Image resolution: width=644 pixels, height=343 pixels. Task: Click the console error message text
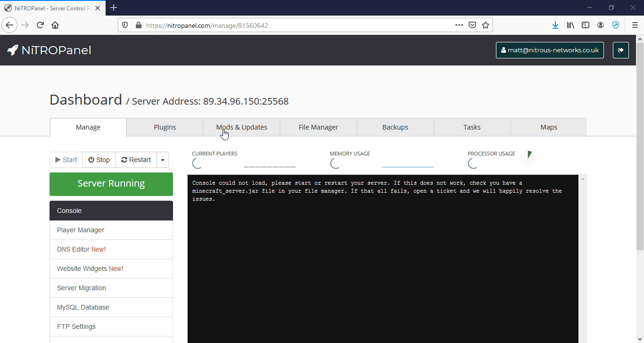377,191
